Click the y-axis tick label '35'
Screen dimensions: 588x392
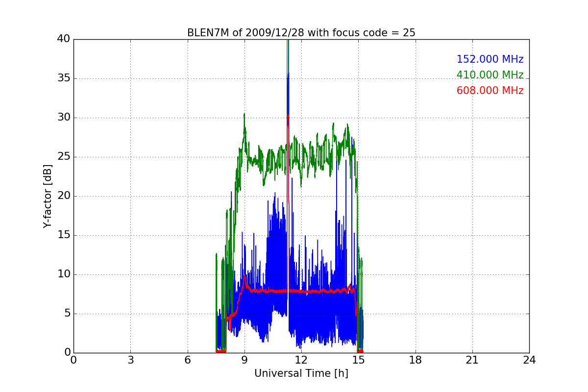pos(63,78)
